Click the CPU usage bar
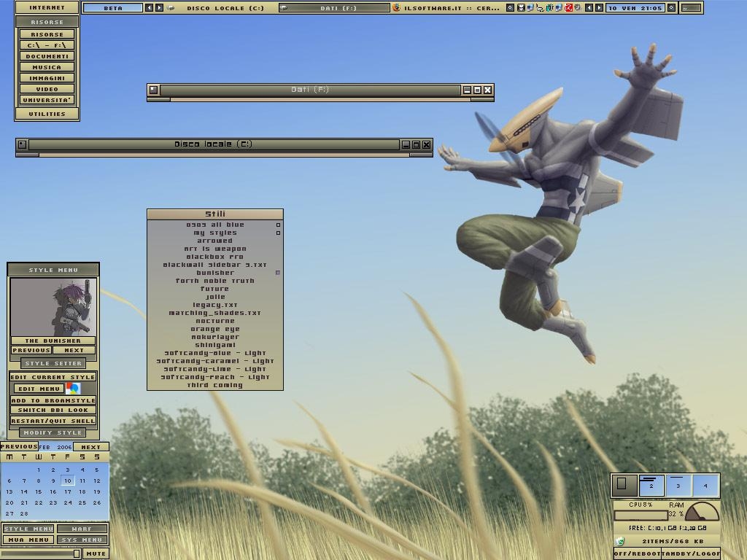 pyautogui.click(x=640, y=516)
